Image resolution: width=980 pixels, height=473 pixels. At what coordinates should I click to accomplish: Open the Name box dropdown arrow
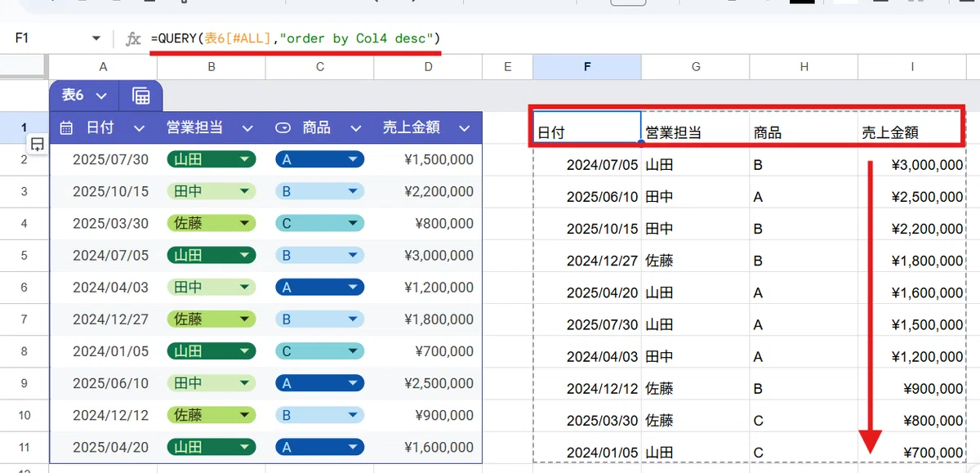(96, 38)
